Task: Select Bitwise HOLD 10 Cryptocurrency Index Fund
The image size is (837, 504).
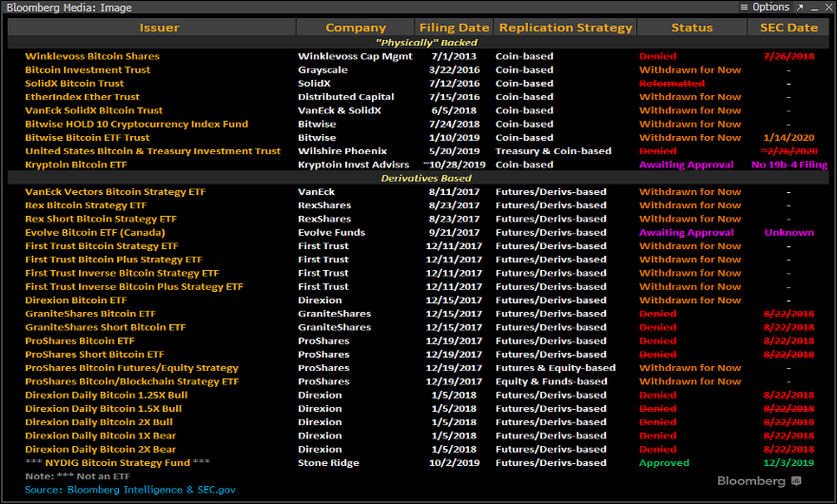Action: [137, 124]
